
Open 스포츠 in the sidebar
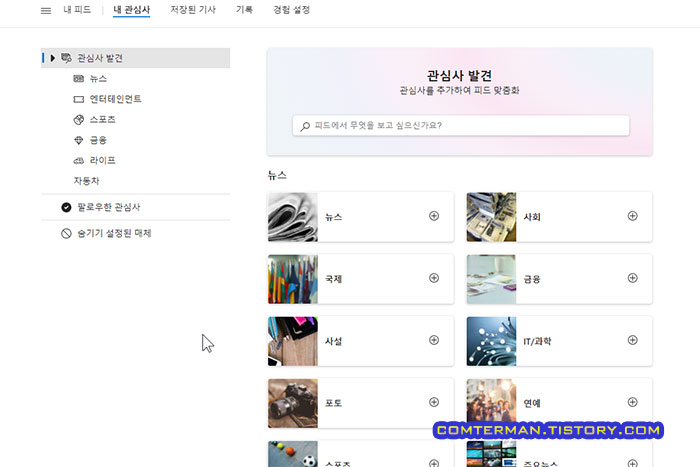(x=103, y=120)
